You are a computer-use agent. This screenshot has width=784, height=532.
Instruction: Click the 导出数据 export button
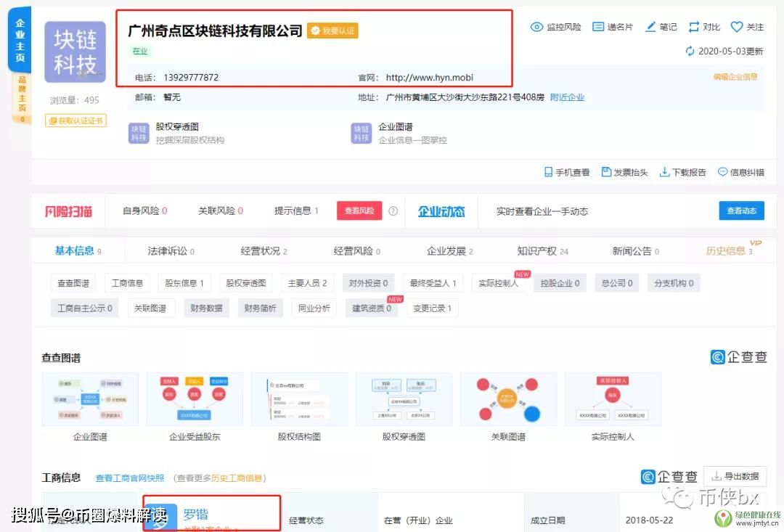point(735,476)
